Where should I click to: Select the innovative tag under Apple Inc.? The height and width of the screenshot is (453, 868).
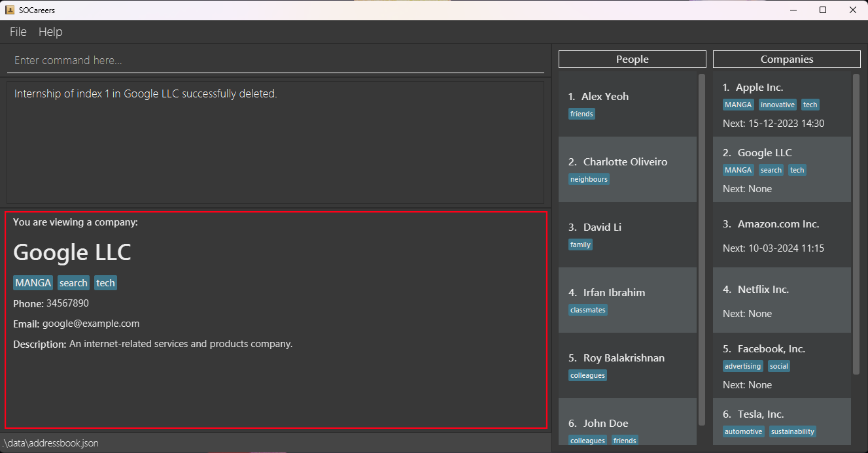pyautogui.click(x=777, y=105)
